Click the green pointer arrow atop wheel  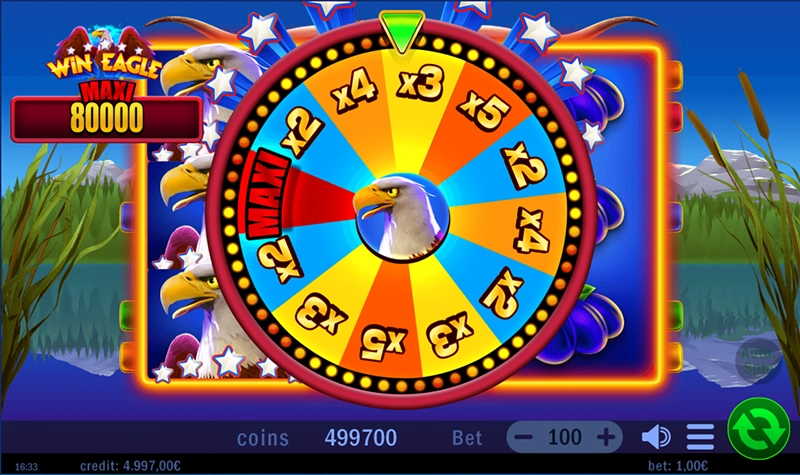pyautogui.click(x=402, y=32)
